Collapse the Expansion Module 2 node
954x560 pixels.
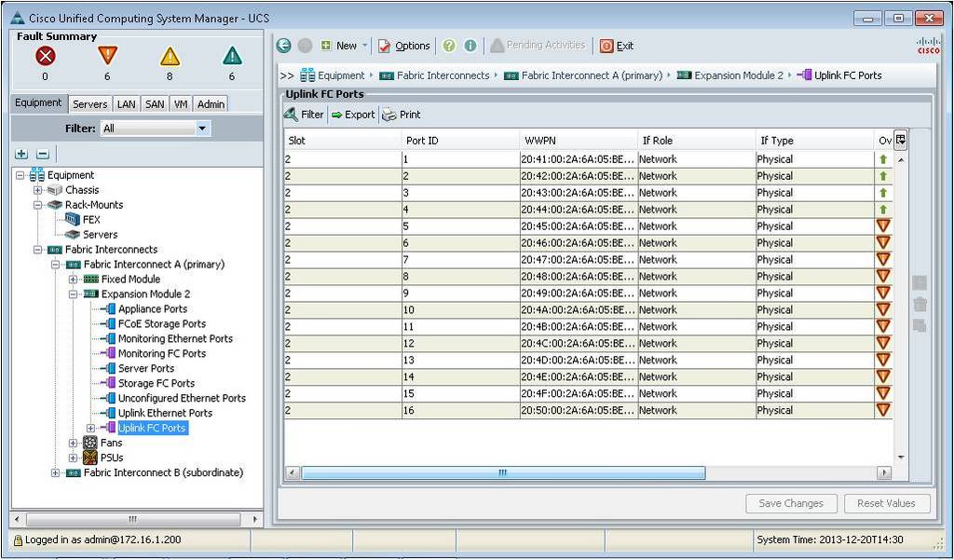(73, 294)
